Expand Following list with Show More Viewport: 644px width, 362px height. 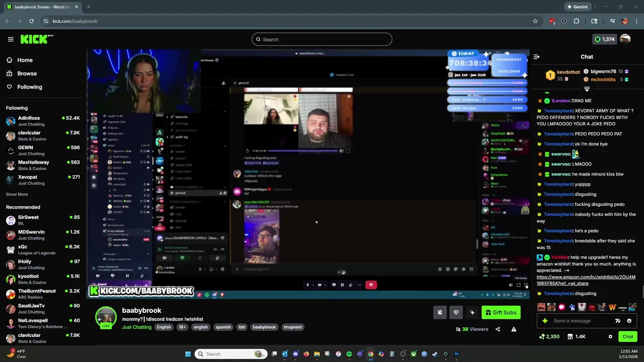(17, 195)
